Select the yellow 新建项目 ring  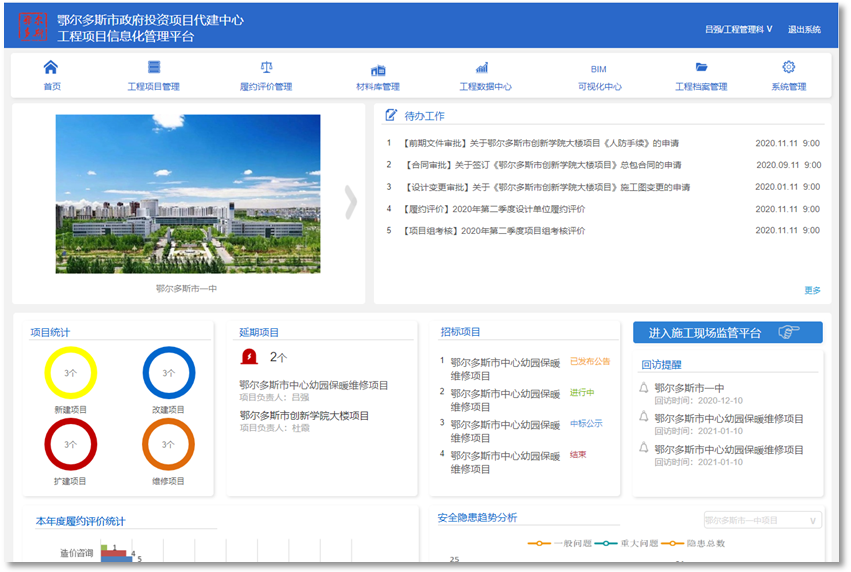(x=71, y=373)
